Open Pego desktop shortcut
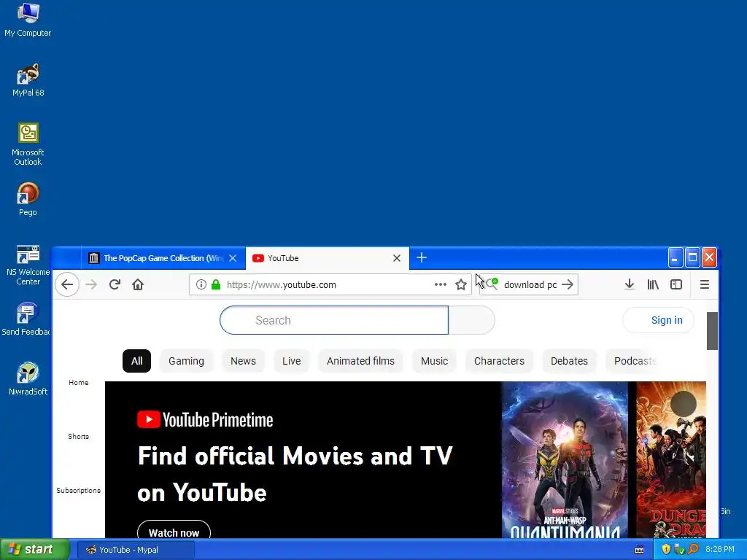This screenshot has height=560, width=747. tap(28, 200)
